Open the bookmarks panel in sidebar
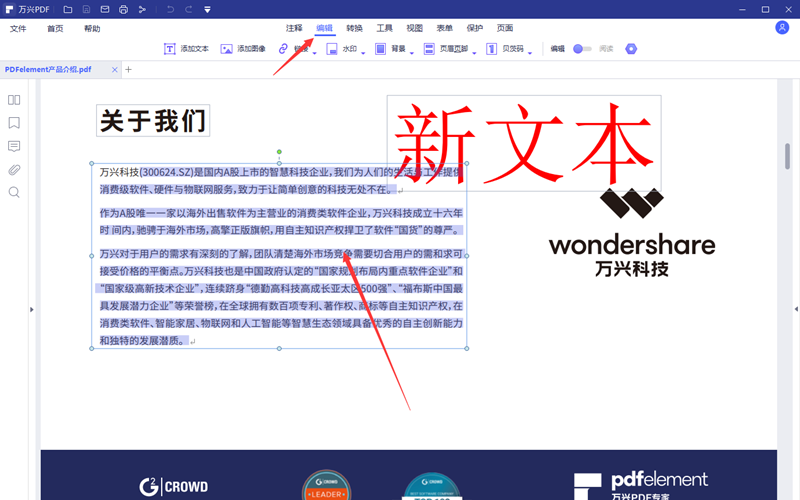 (x=14, y=123)
